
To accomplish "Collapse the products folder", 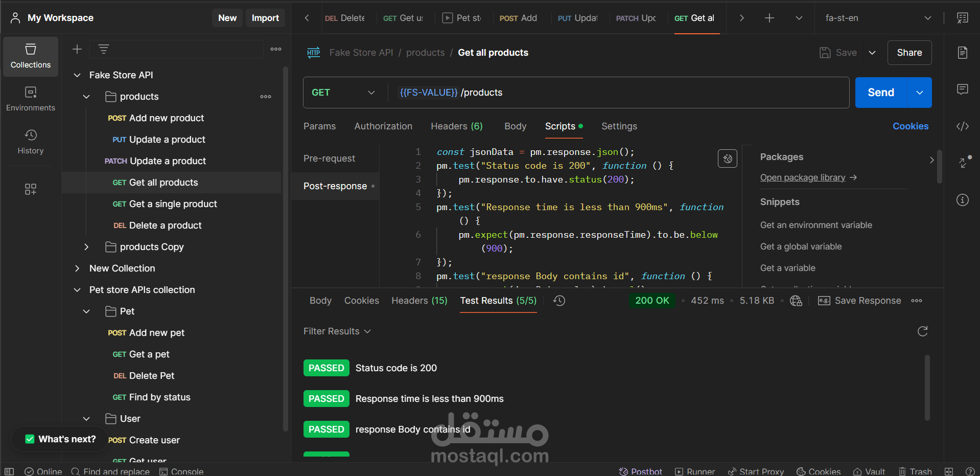I will pos(86,97).
